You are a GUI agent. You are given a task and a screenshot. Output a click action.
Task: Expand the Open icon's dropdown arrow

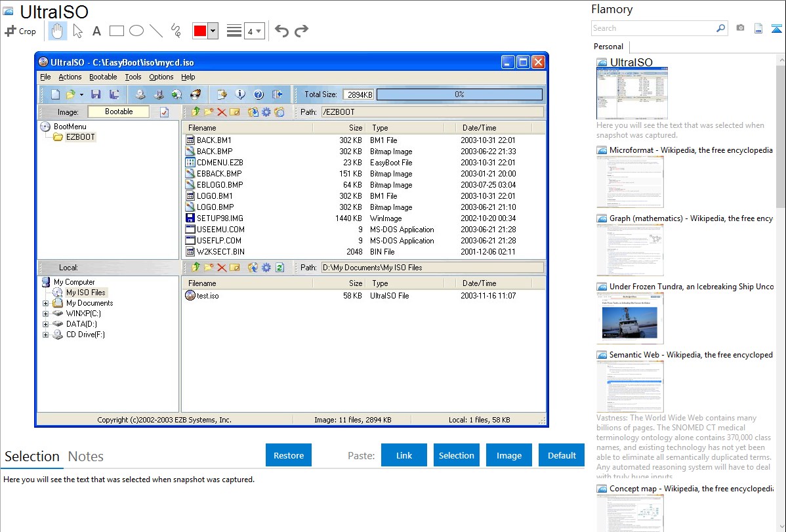(81, 94)
